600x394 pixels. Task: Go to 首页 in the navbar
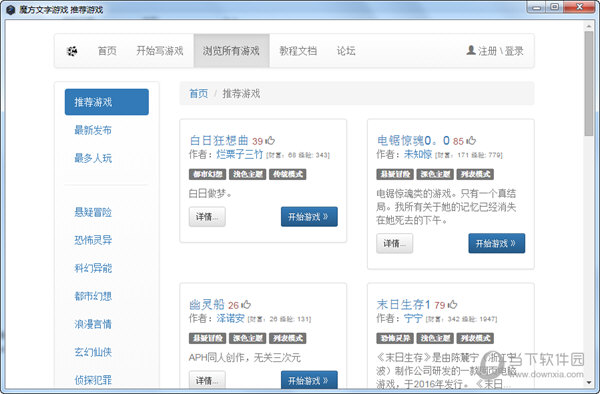[x=107, y=51]
